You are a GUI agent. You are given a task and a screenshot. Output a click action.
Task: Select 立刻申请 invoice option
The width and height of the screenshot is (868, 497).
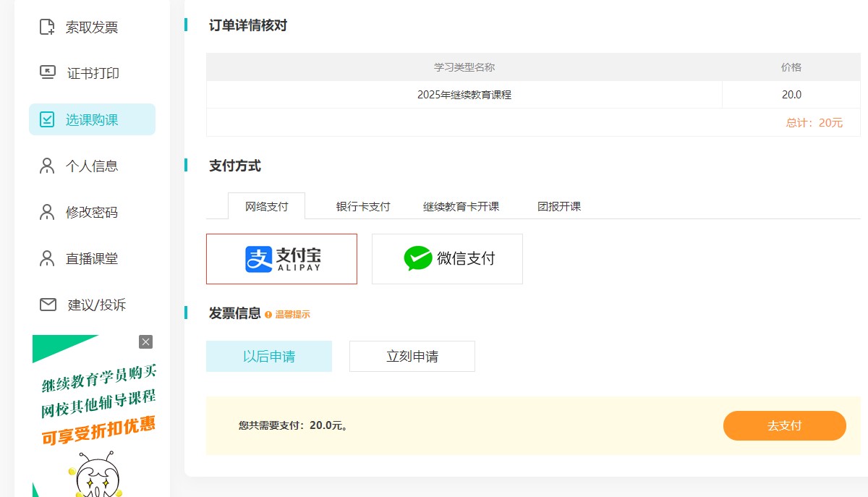[412, 357]
